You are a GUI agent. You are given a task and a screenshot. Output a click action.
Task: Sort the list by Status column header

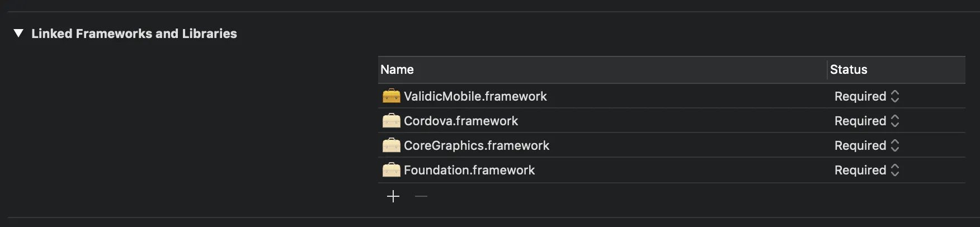[849, 70]
